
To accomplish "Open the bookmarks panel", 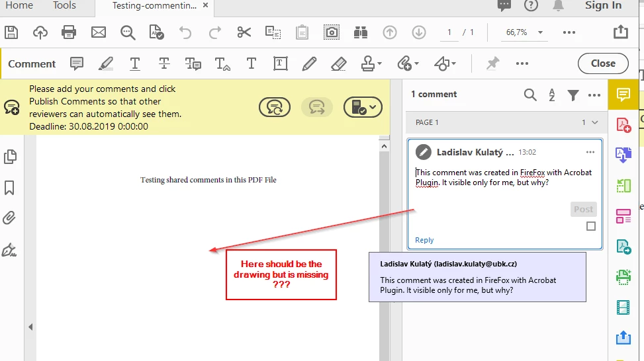I will tap(9, 188).
